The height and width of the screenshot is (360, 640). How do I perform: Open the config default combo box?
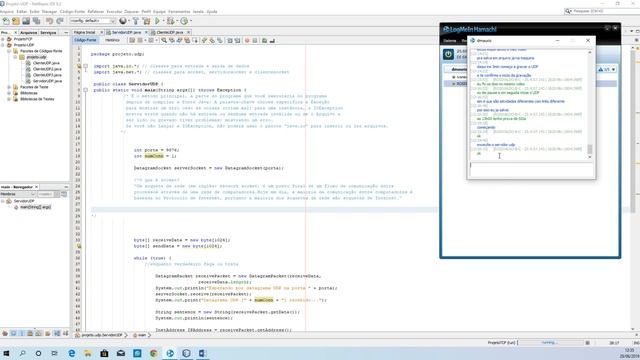point(92,21)
